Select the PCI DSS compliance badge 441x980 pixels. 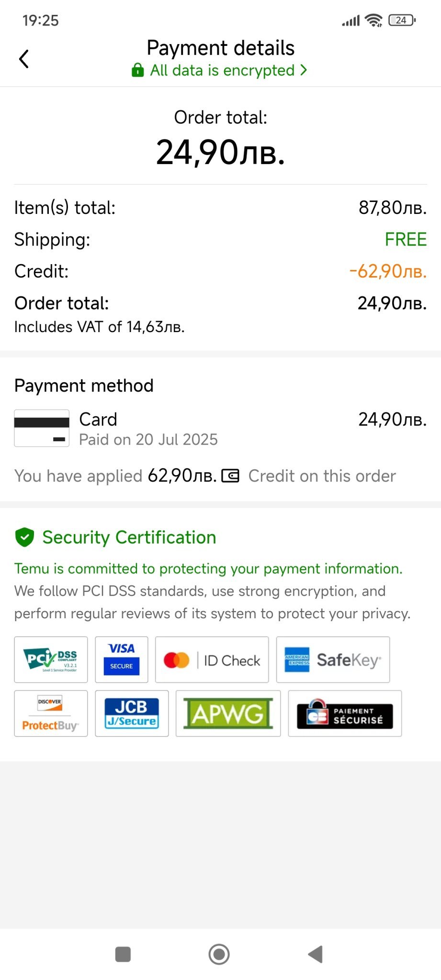click(51, 660)
